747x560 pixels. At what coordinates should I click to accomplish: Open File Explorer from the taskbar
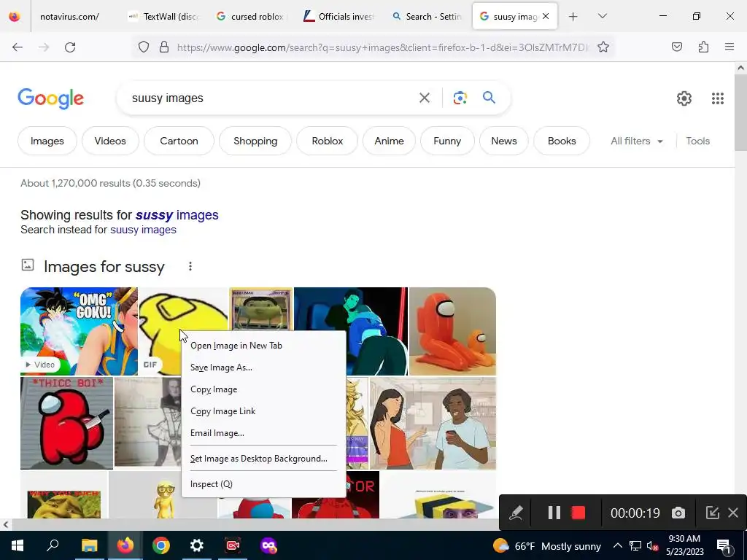[x=89, y=545]
